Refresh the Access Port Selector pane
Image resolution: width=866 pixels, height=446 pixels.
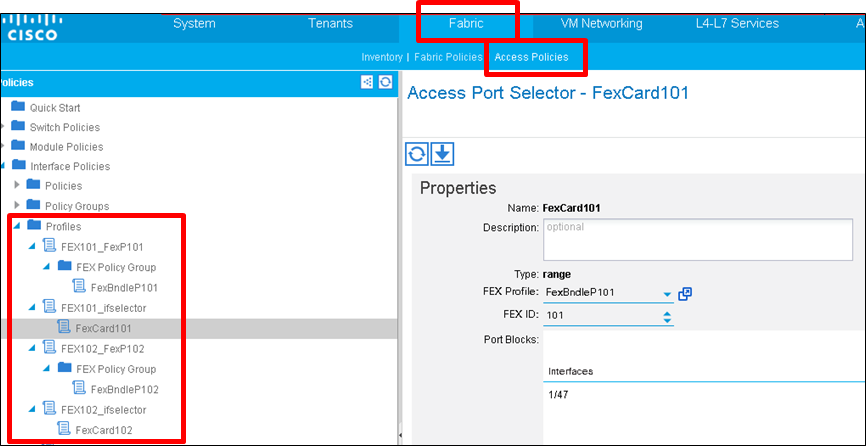click(x=417, y=154)
